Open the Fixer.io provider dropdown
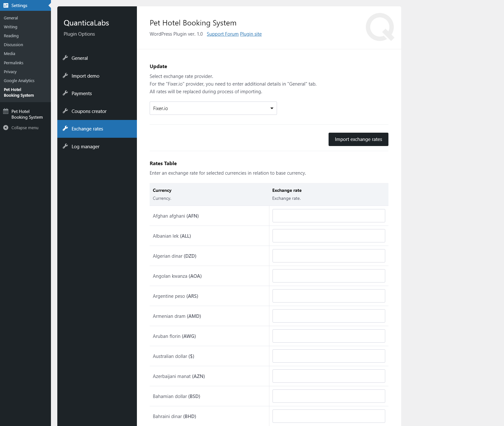The height and width of the screenshot is (426, 504). [x=213, y=108]
